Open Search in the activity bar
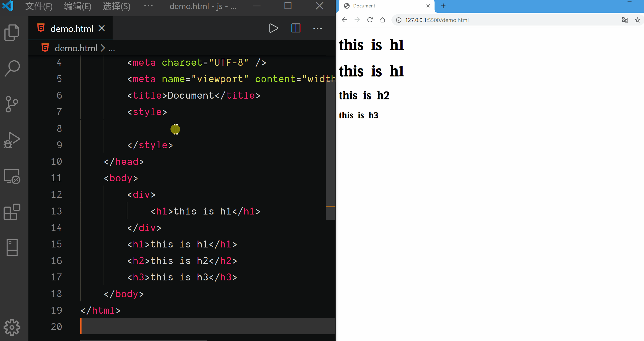Image resolution: width=644 pixels, height=341 pixels. point(12,68)
